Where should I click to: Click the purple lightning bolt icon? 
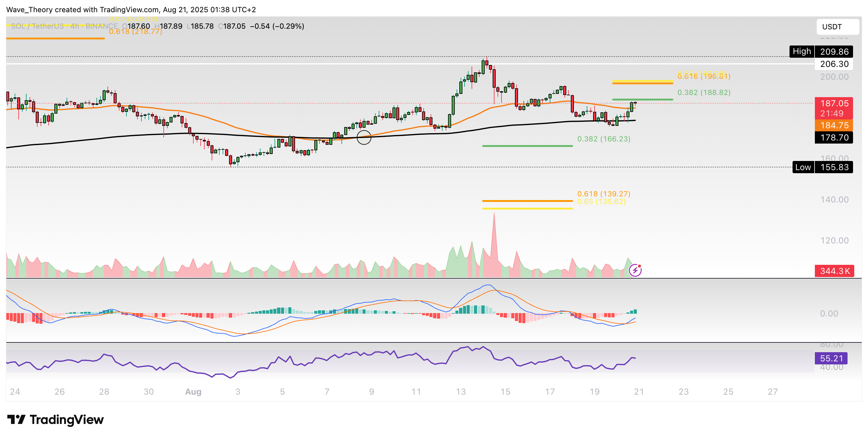click(x=635, y=270)
